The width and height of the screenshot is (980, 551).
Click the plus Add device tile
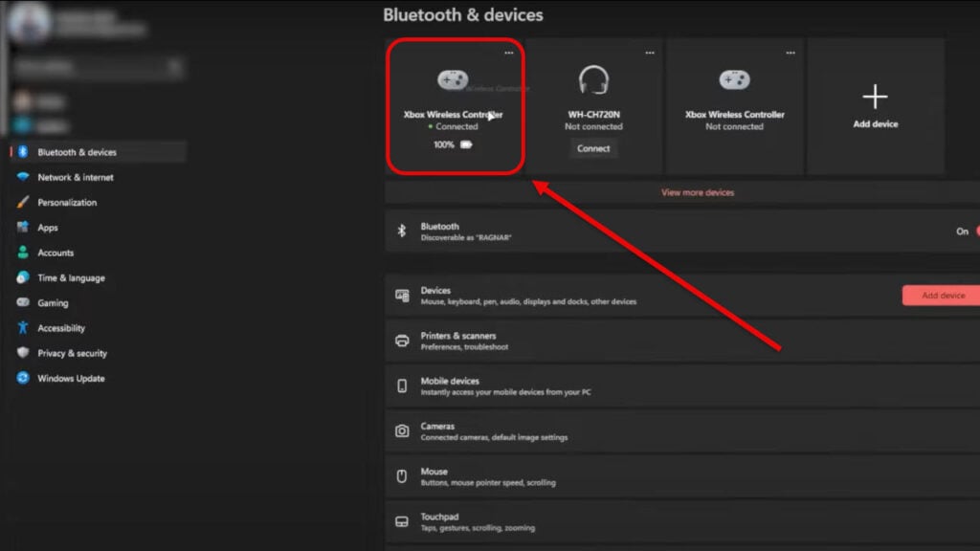(x=875, y=106)
